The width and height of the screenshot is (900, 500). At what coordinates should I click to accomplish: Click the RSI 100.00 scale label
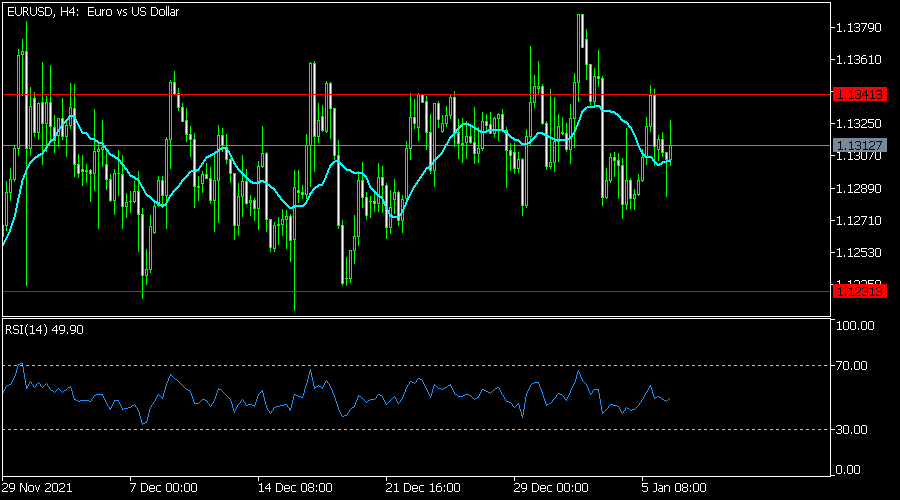coord(855,325)
